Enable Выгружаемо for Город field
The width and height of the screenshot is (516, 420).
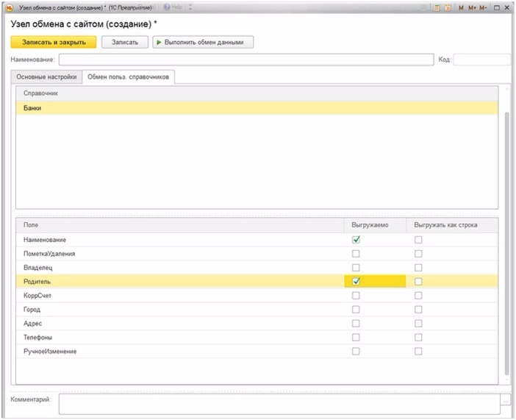[x=356, y=310]
